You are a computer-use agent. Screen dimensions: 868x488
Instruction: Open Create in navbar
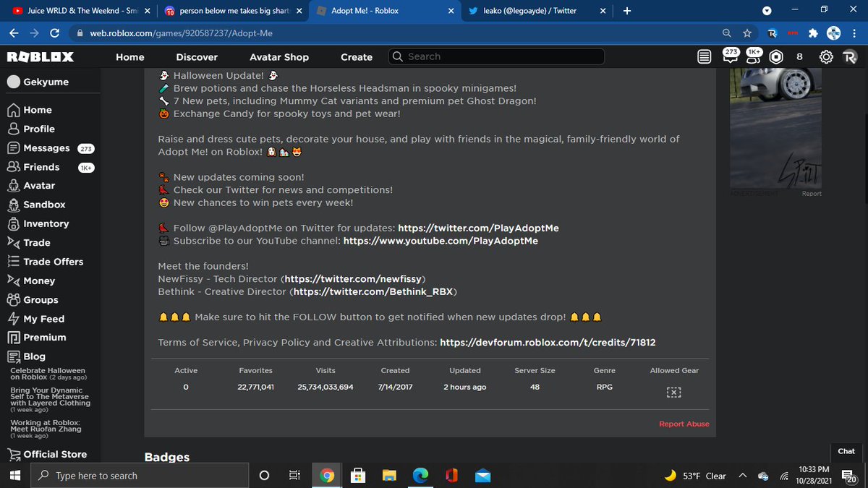point(357,57)
